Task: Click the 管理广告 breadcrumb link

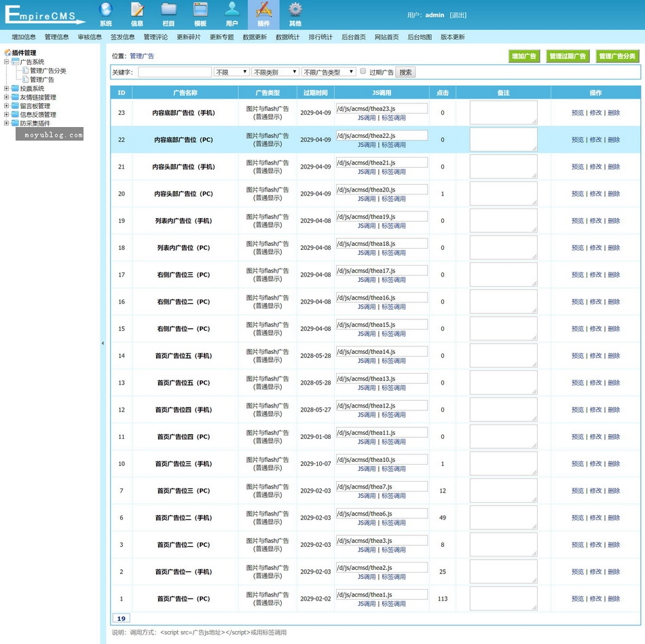Action: coord(142,56)
